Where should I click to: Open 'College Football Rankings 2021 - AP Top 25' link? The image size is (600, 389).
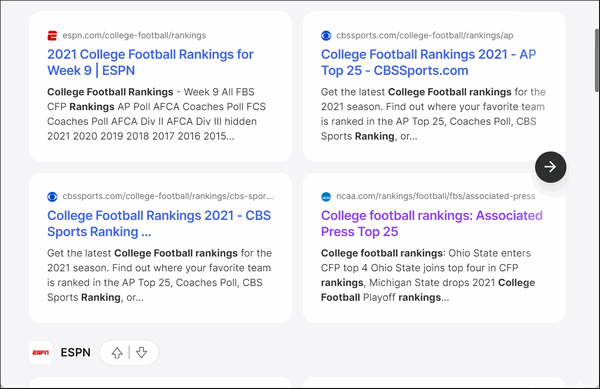click(x=428, y=62)
